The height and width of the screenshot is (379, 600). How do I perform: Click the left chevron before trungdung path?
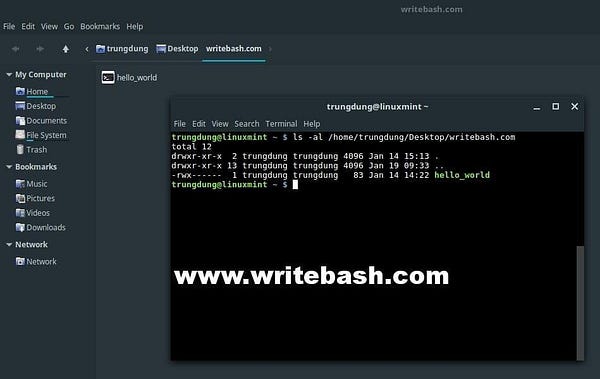pos(87,49)
